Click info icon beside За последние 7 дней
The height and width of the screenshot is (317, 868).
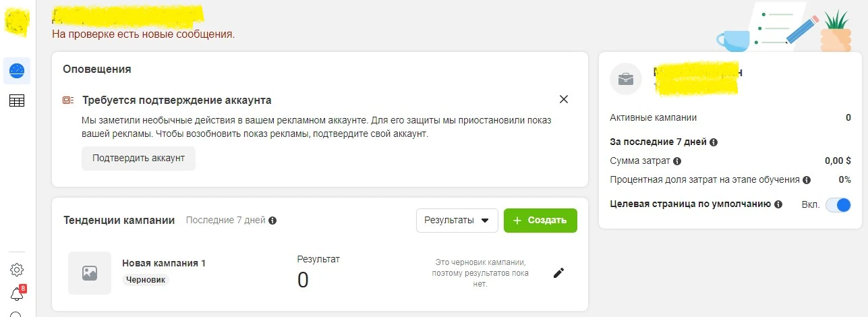pyautogui.click(x=714, y=142)
